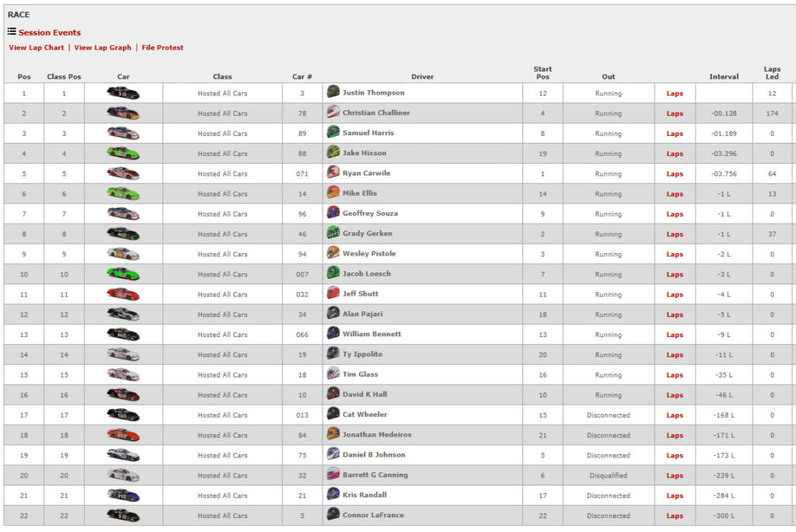Expand the Session Events section
796x532 pixels.
50,33
